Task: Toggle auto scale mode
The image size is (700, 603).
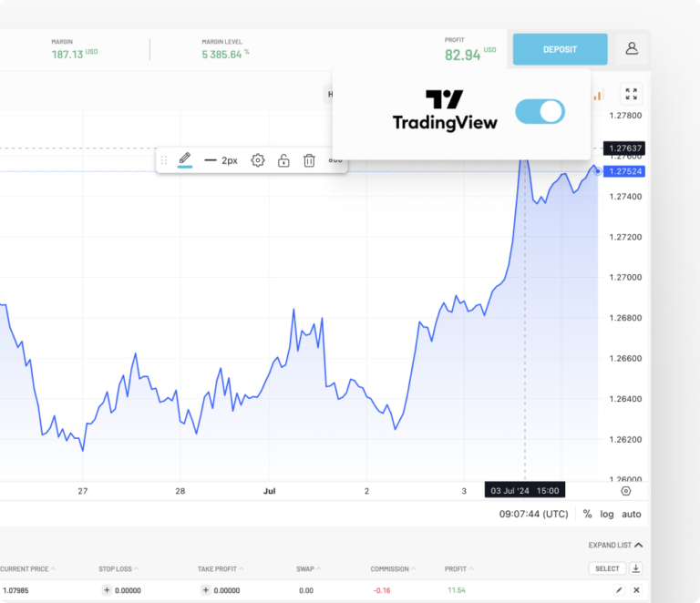Action: (x=632, y=514)
